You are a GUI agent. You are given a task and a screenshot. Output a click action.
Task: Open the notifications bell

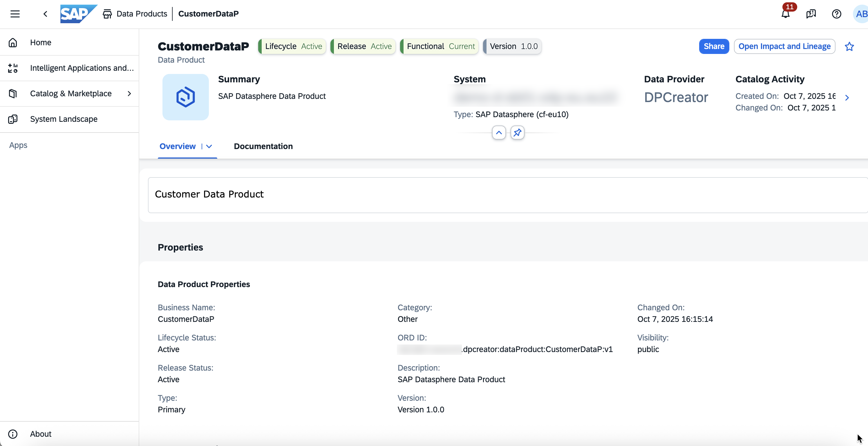[x=785, y=14]
